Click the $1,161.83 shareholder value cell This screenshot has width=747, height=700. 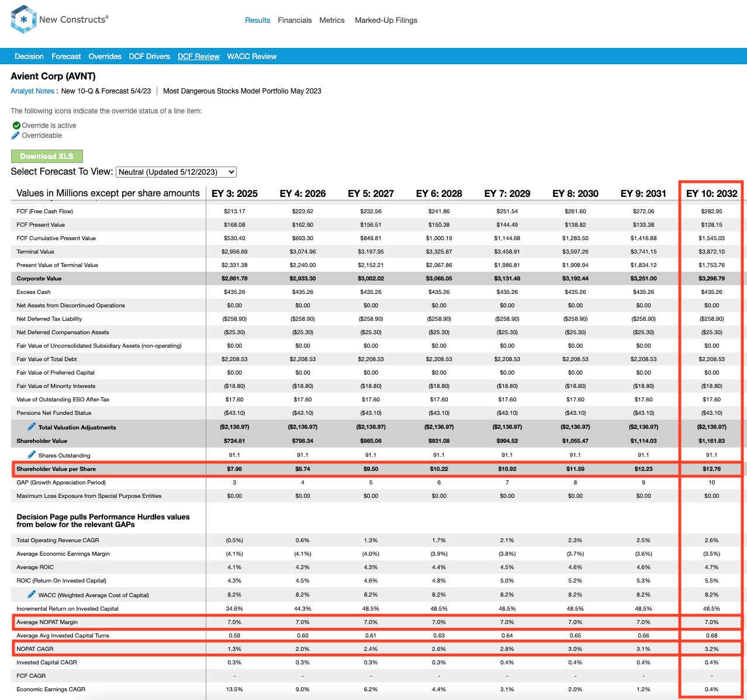click(x=711, y=441)
